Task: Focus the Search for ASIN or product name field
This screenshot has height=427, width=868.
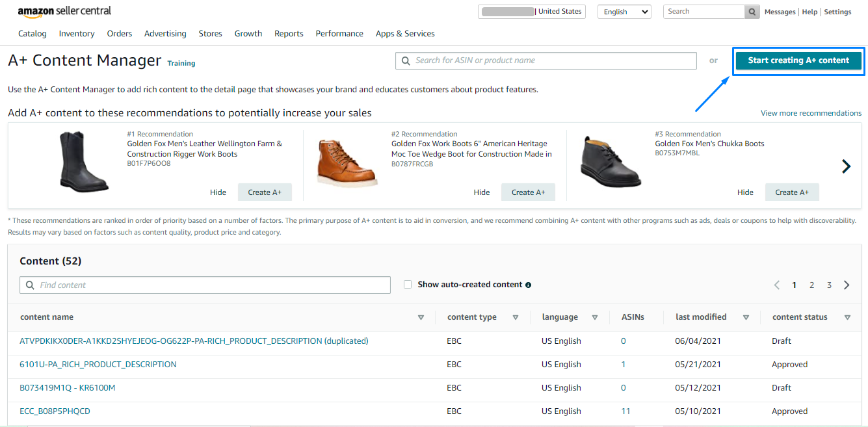Action: point(546,60)
